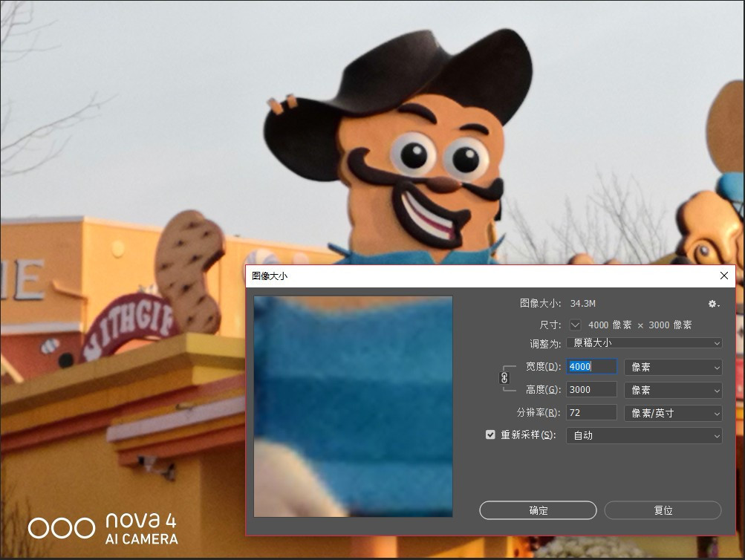Click the 4000 像素 × 3000 像素 dimensions text
Viewport: 745px width, 560px height.
click(640, 325)
